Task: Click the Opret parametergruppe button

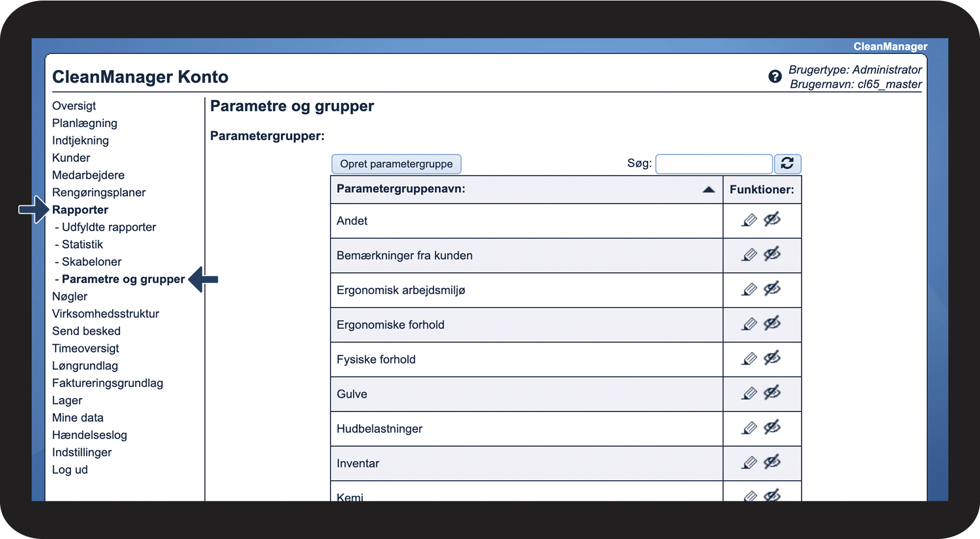Action: 396,164
